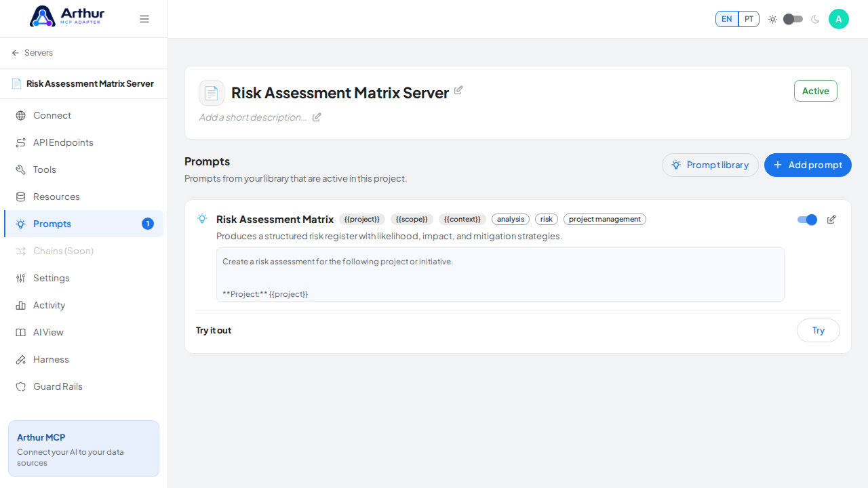Click the Risk Assessment Matrix prompt title
Viewport: 868px width, 488px height.
(275, 219)
